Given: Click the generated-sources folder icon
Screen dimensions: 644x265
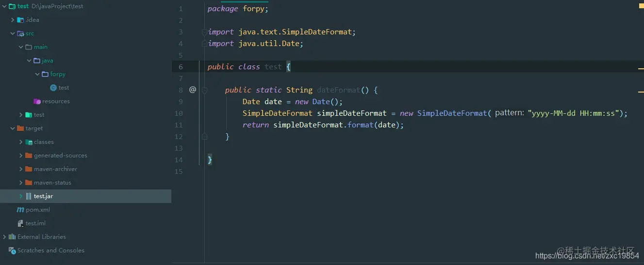Looking at the screenshot, I should [x=29, y=156].
